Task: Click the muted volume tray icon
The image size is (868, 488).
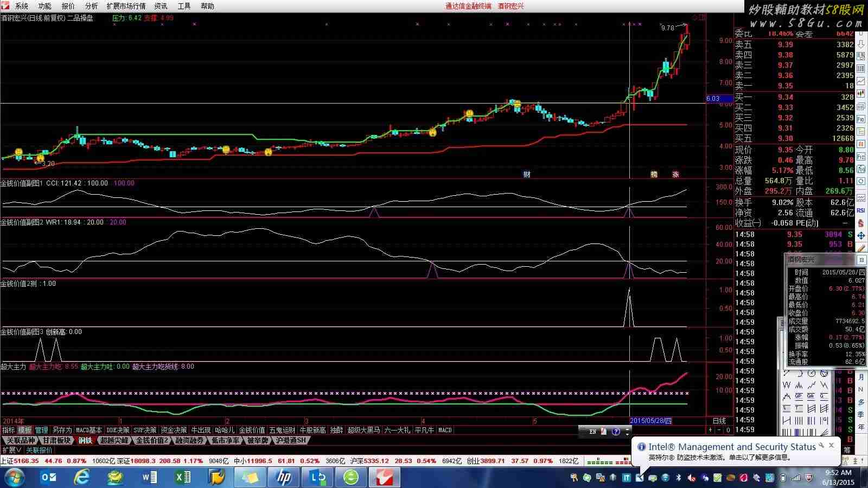Action: (692, 478)
